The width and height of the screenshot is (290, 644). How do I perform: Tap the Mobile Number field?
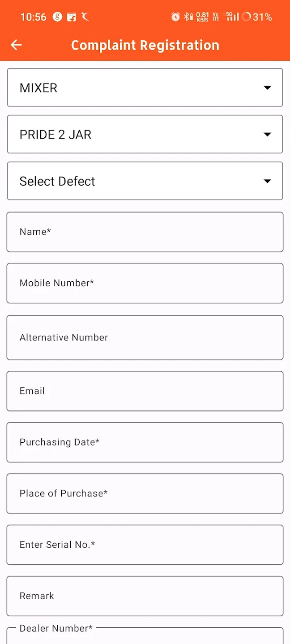coord(145,283)
